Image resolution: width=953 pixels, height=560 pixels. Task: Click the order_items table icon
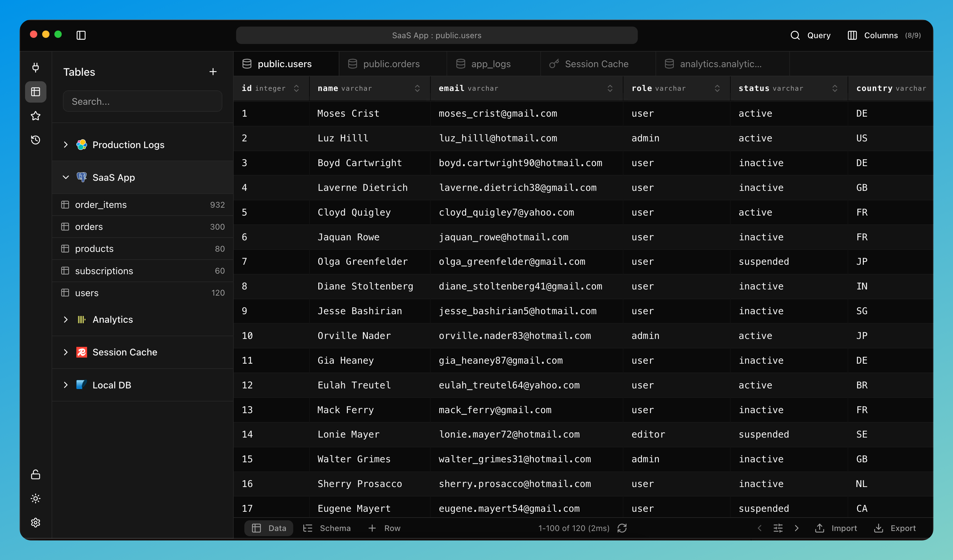tap(65, 205)
